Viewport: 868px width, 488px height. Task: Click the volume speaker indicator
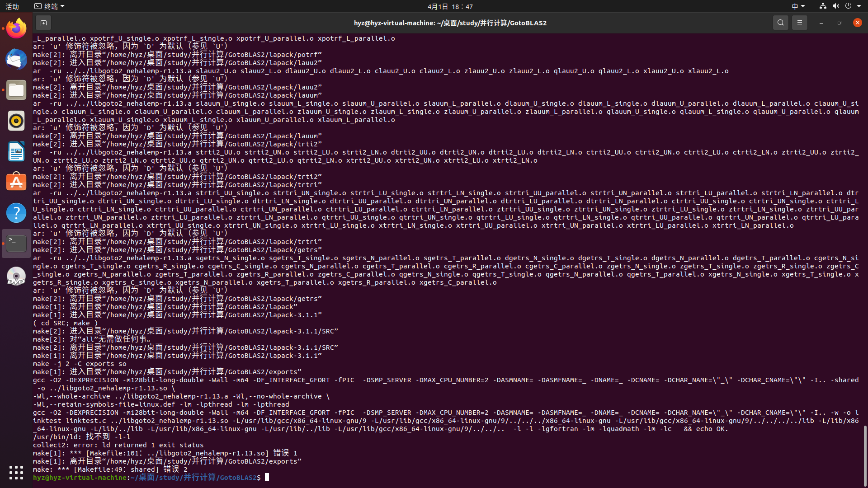coord(835,6)
